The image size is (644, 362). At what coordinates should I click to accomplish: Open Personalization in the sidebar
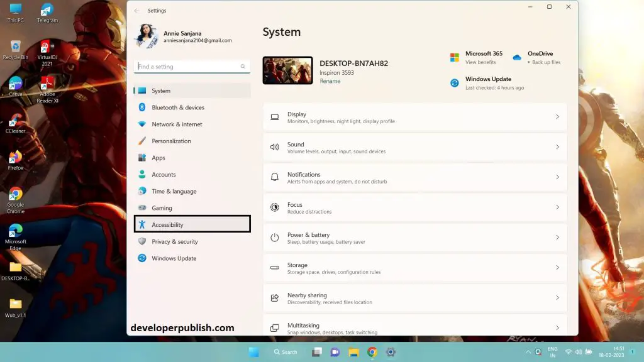point(192,141)
